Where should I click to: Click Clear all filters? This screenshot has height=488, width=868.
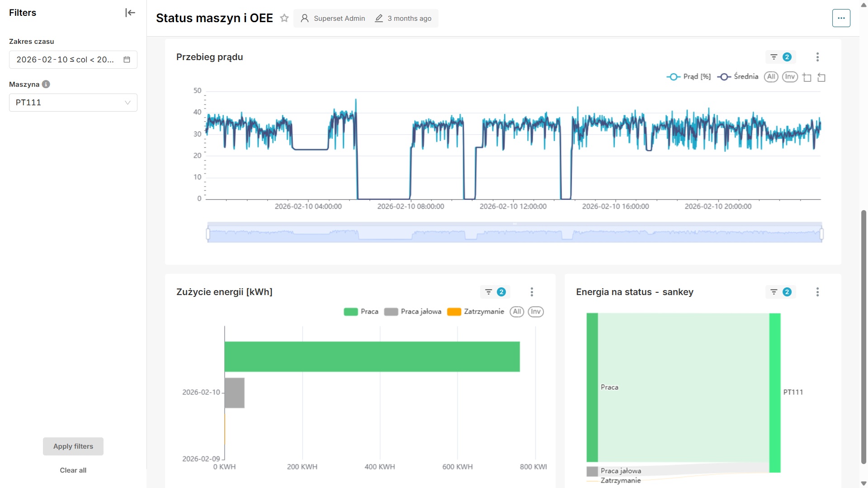click(73, 470)
